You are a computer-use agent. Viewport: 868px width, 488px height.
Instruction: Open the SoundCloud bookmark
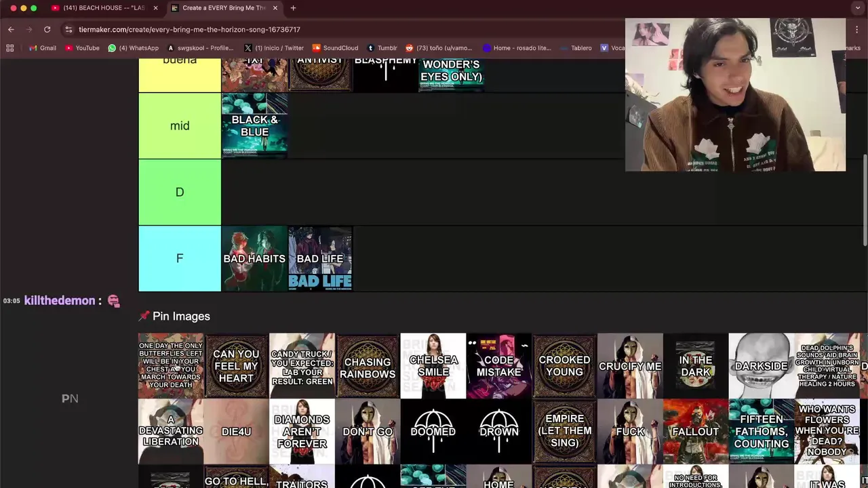pyautogui.click(x=335, y=48)
